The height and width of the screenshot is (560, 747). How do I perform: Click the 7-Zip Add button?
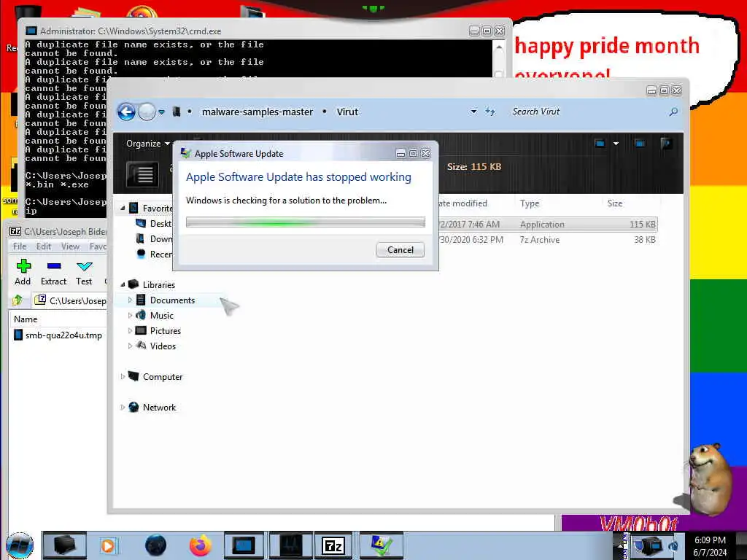point(23,273)
